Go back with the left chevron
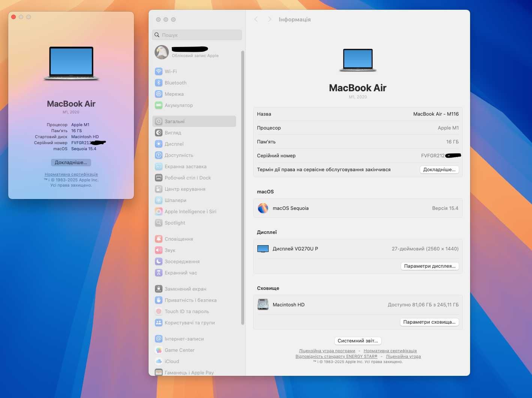This screenshot has width=532, height=398. click(x=256, y=19)
